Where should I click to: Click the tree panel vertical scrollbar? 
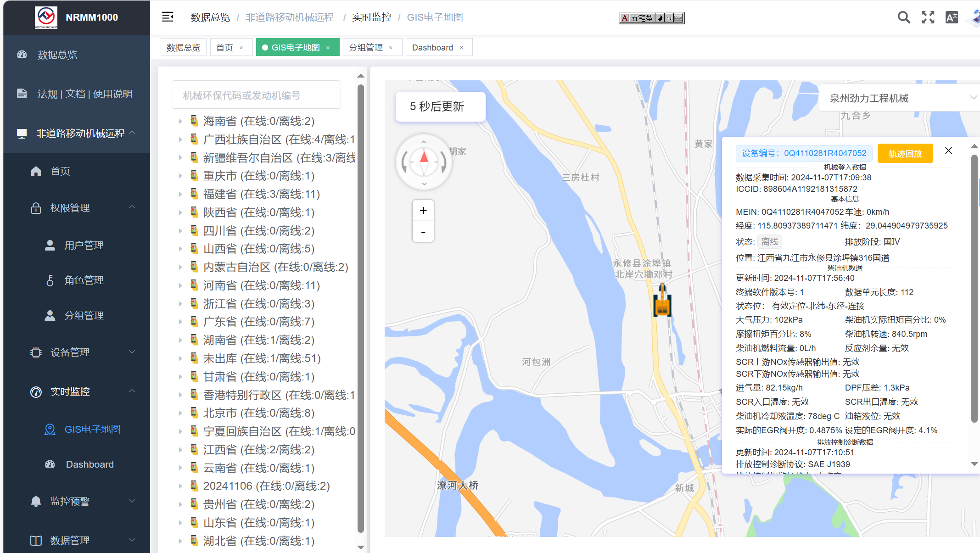point(361,307)
